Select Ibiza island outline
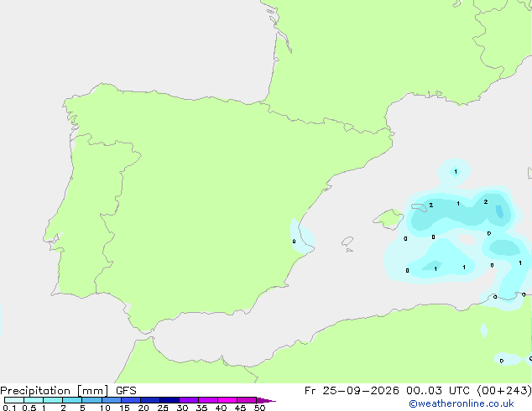The height and width of the screenshot is (411, 532). coord(347,242)
